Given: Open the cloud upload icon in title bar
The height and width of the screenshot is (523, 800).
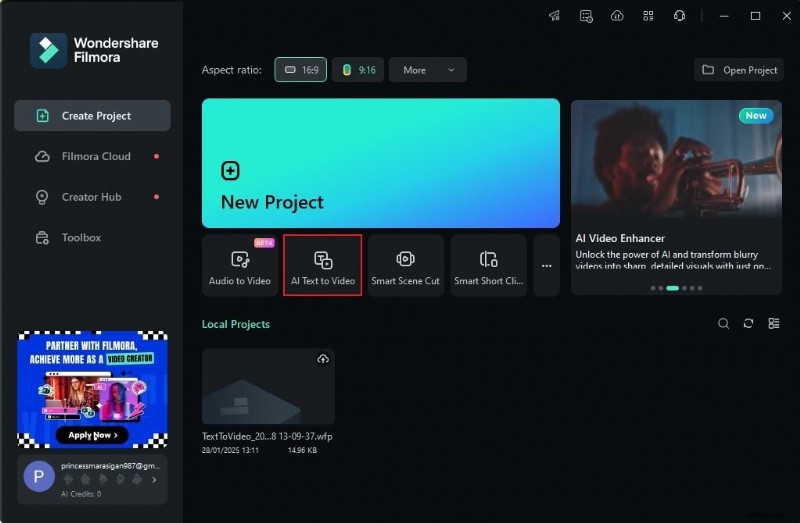Looking at the screenshot, I should (x=617, y=16).
